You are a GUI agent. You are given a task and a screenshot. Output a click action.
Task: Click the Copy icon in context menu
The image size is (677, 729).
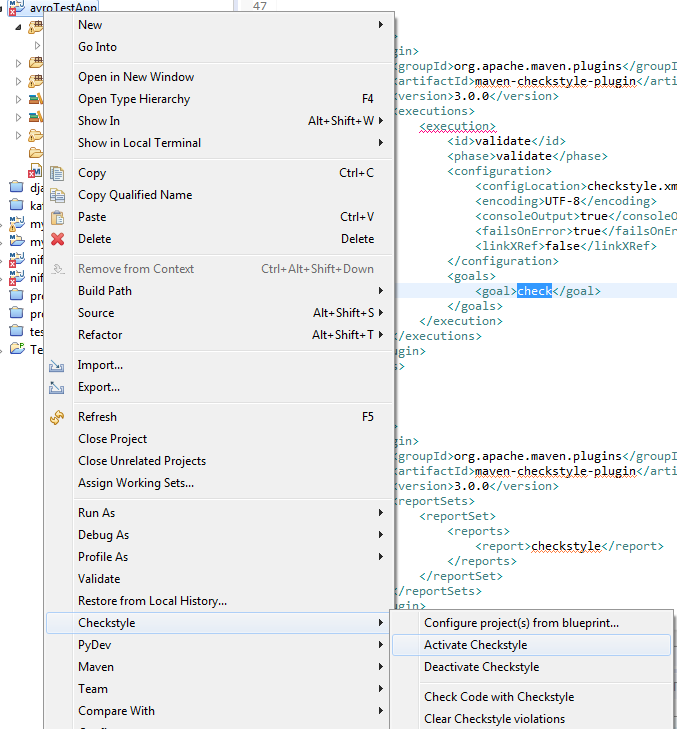(57, 173)
